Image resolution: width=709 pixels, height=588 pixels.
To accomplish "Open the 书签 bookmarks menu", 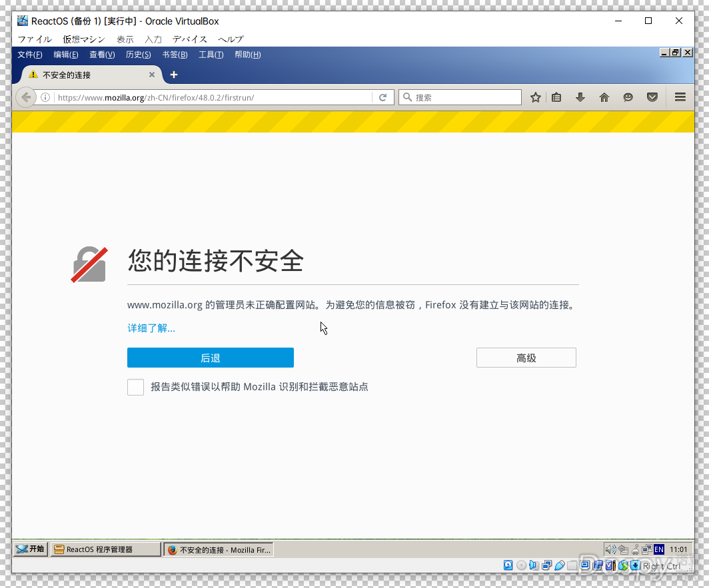I will (x=175, y=55).
